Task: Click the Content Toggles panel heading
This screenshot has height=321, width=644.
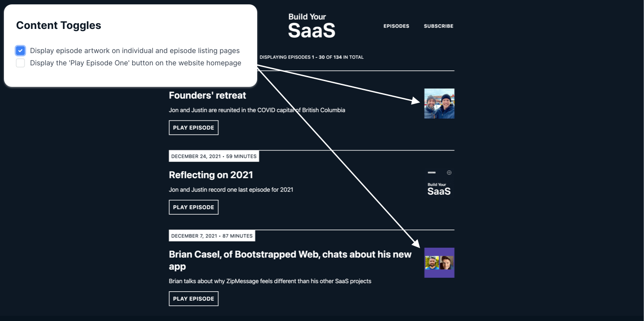Action: tap(59, 25)
